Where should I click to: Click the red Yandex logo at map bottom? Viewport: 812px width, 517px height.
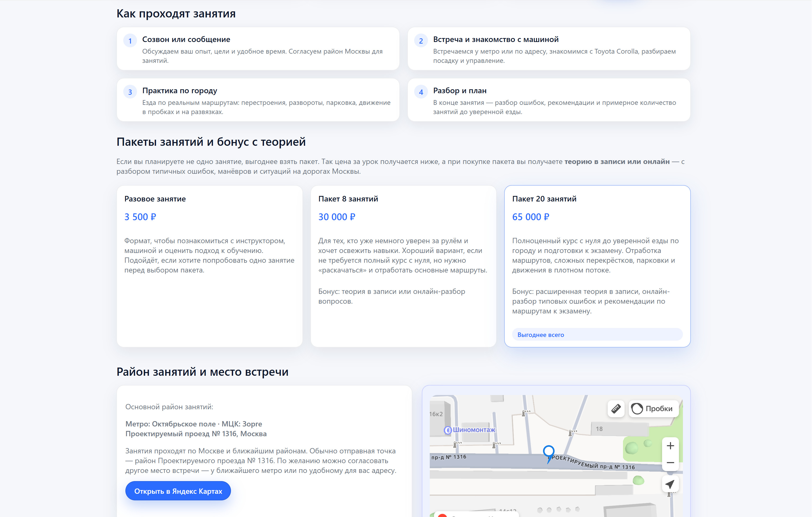click(442, 515)
